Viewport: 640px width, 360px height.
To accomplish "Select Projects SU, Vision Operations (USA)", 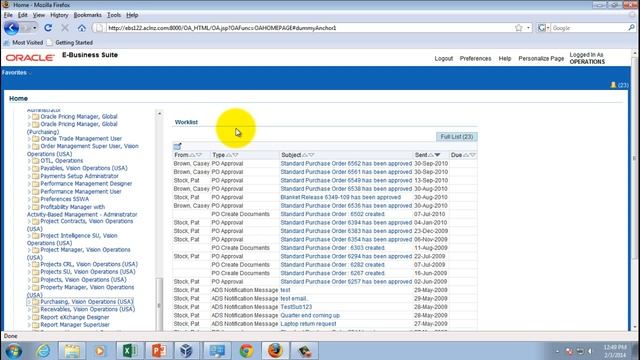I will click(88, 272).
